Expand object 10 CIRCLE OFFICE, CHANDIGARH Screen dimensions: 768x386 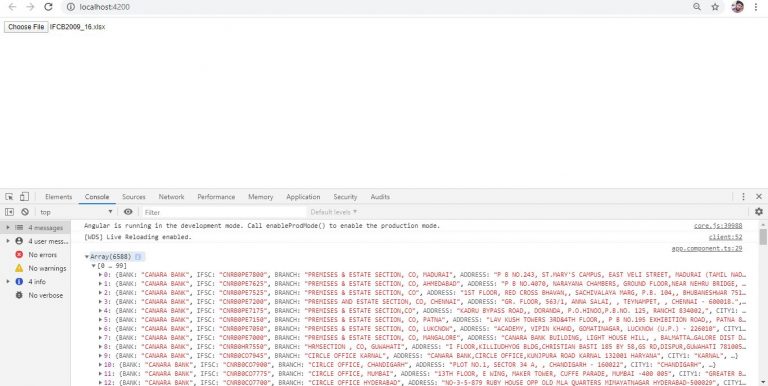tap(100, 364)
